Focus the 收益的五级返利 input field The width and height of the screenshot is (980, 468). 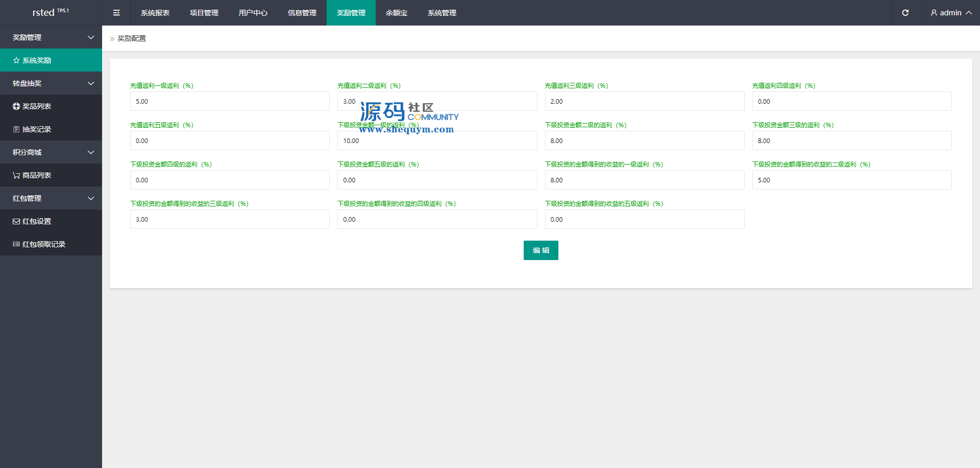pyautogui.click(x=645, y=219)
